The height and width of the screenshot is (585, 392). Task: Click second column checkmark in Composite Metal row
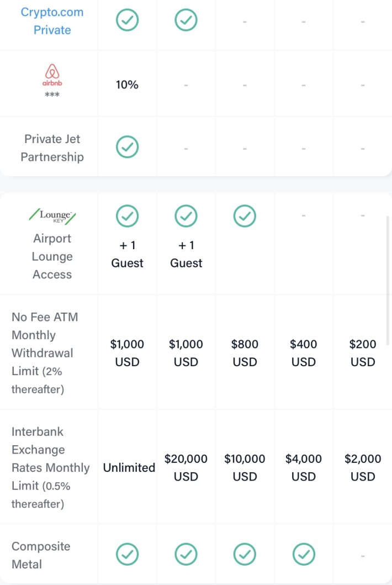tap(186, 554)
